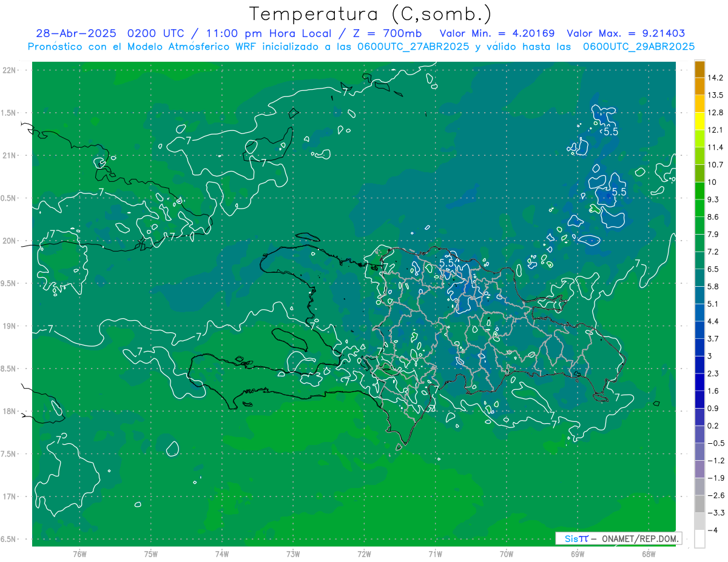The image size is (728, 562).
Task: Select the date text '28-Abr-2025'
Action: [x=76, y=33]
